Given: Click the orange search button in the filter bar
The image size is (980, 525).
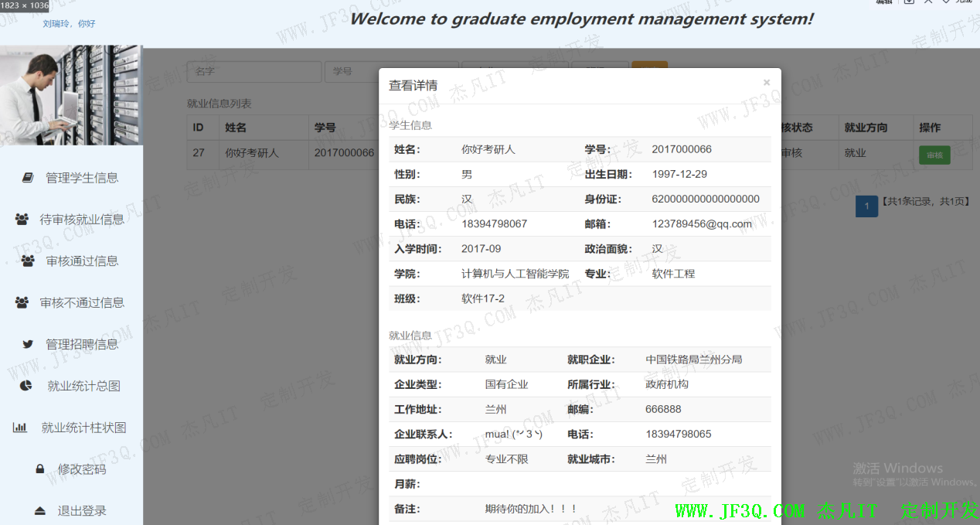Looking at the screenshot, I should (x=649, y=70).
